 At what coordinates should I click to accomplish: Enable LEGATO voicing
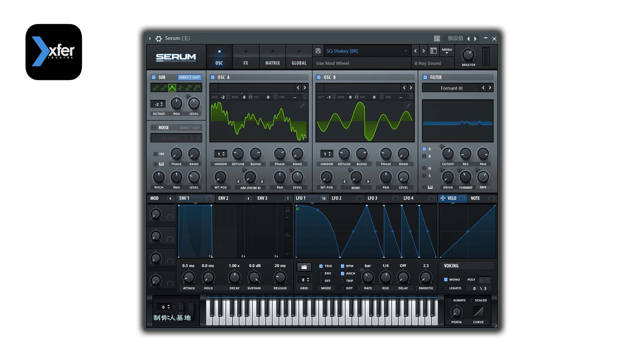pyautogui.click(x=446, y=288)
